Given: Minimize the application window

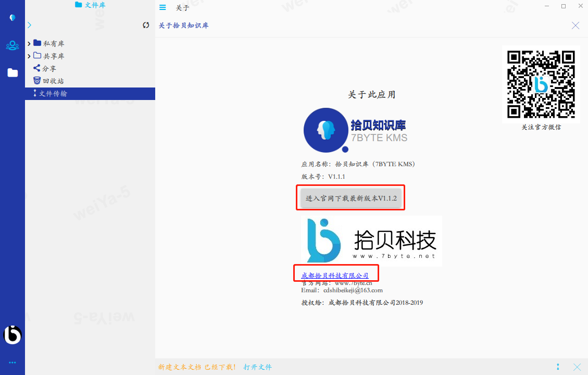Looking at the screenshot, I should pyautogui.click(x=547, y=6).
